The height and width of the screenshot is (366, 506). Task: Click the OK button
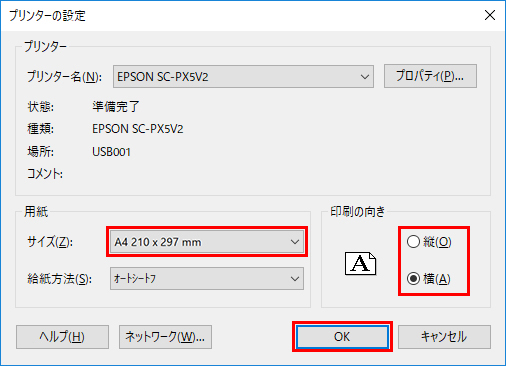tap(342, 337)
